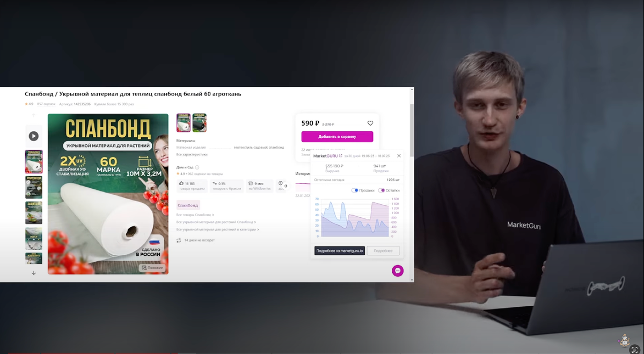The width and height of the screenshot is (644, 354).
Task: Click the 9 мес на Wildberries stat
Action: point(260,186)
